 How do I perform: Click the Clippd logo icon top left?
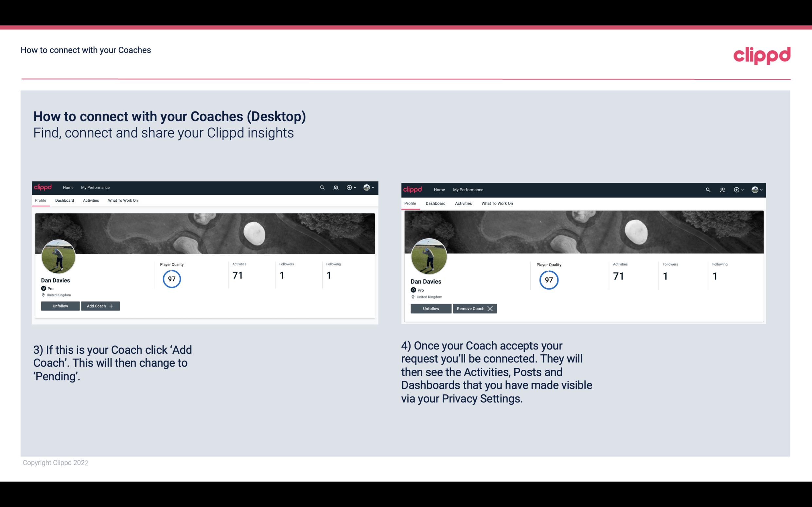(44, 188)
